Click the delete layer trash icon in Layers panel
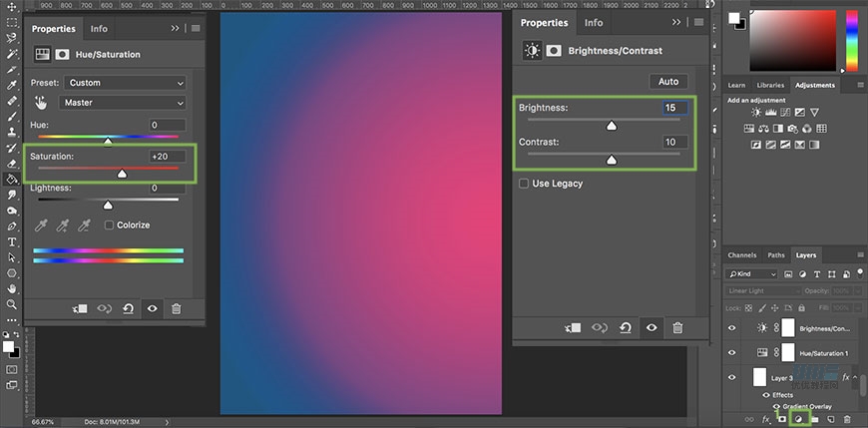Screen dimensions: 868x428 click(x=846, y=420)
